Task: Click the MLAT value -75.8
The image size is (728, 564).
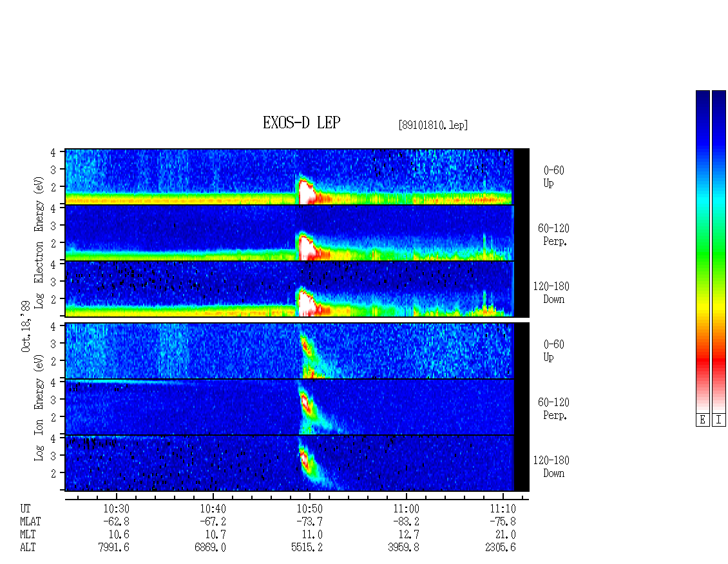Action: 503,521
